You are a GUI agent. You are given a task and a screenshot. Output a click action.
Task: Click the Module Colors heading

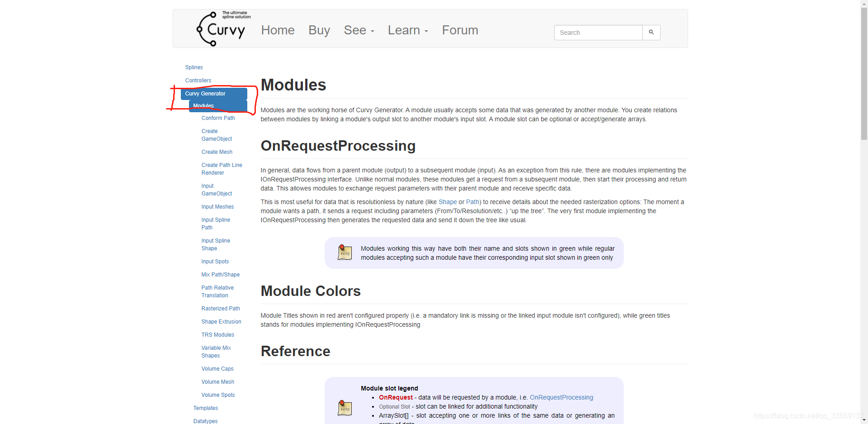311,291
